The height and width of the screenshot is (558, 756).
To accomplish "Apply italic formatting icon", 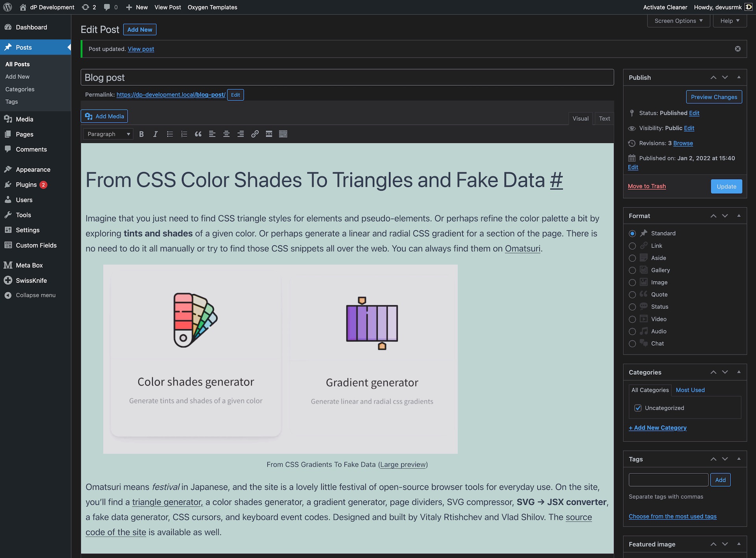I will (x=156, y=134).
